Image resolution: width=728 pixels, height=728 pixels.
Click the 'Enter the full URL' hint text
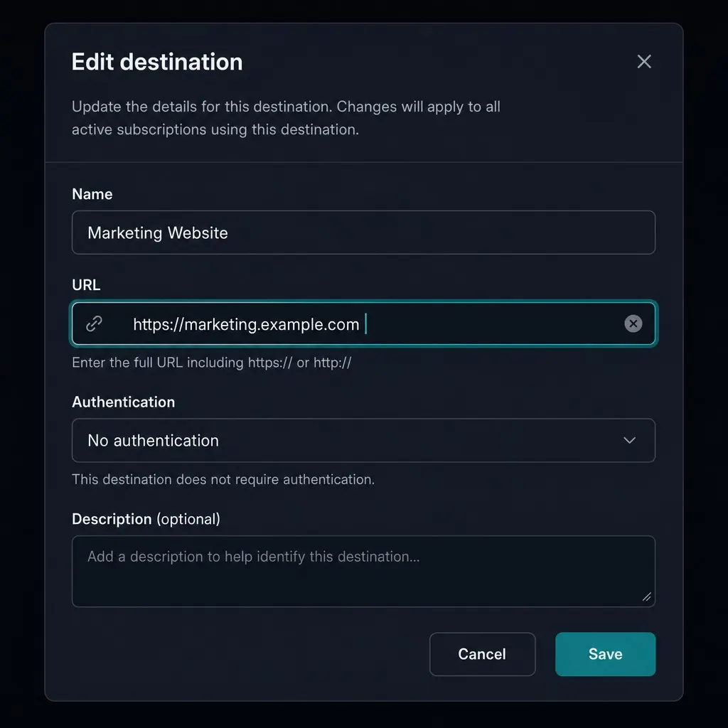(212, 363)
